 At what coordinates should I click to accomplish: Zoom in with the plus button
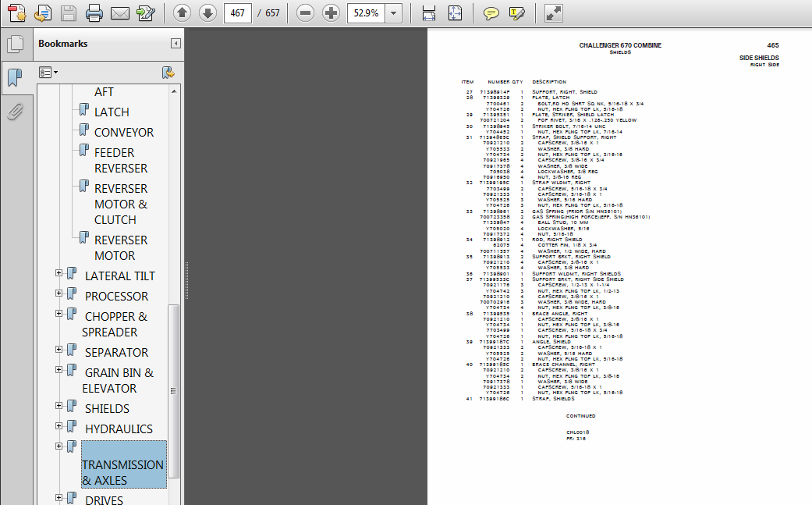331,13
